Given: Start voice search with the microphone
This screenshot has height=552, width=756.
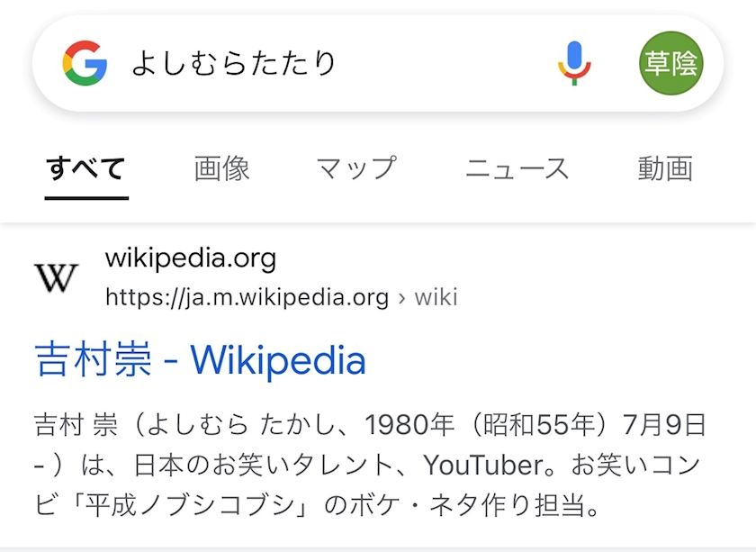Looking at the screenshot, I should point(574,64).
